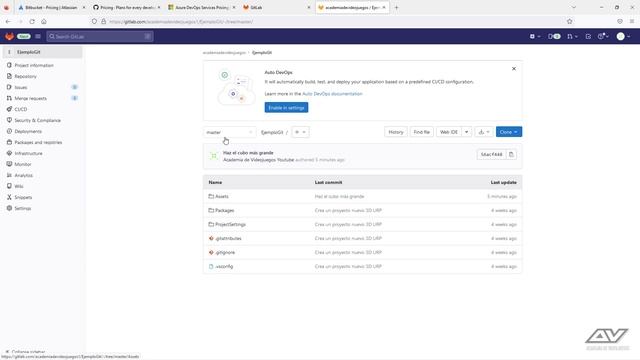Go to browser home page
Screen dimensions: 640x360
tap(44, 21)
